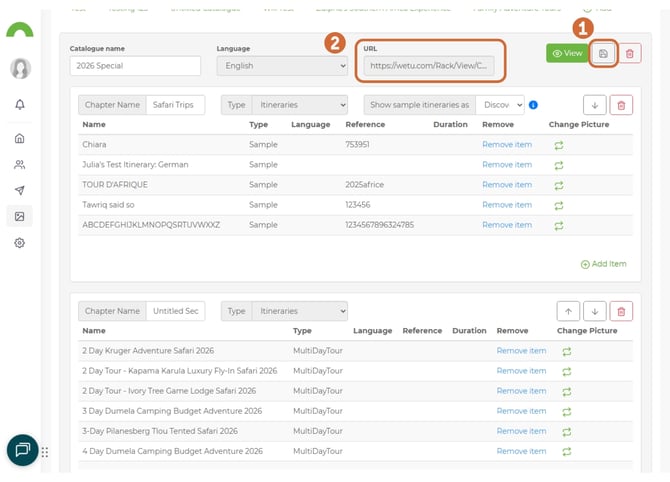This screenshot has width=670, height=482.
Task: Delete the Safari Trips chapter
Action: [621, 105]
